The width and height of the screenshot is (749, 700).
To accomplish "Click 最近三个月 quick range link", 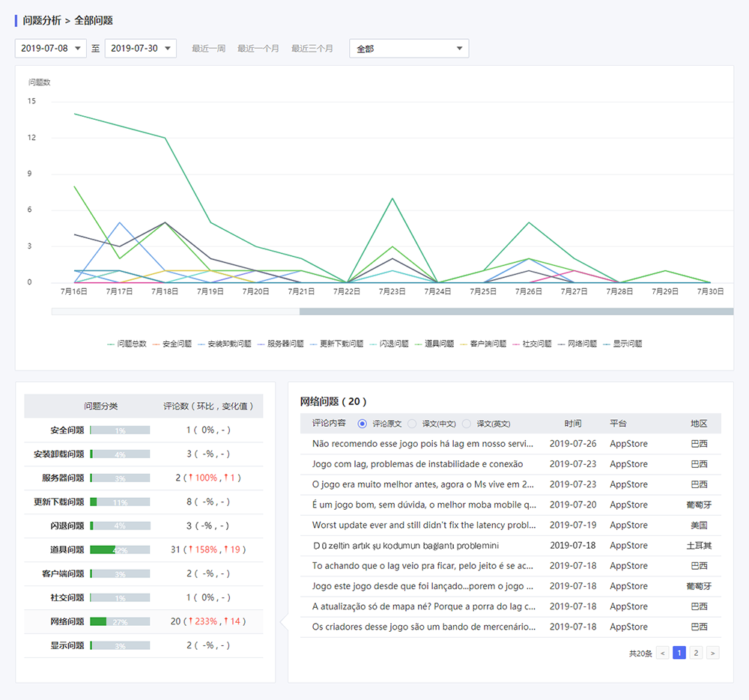I will pos(312,49).
